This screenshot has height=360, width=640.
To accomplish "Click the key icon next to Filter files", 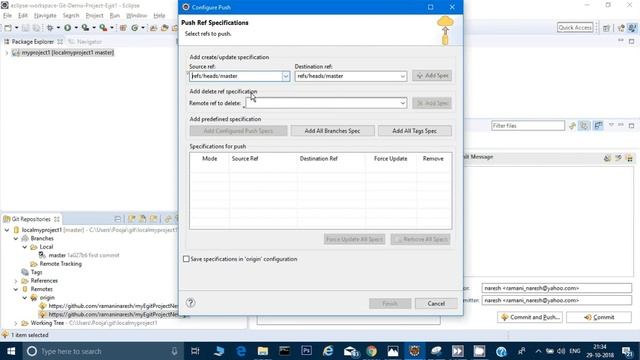I will point(572,126).
